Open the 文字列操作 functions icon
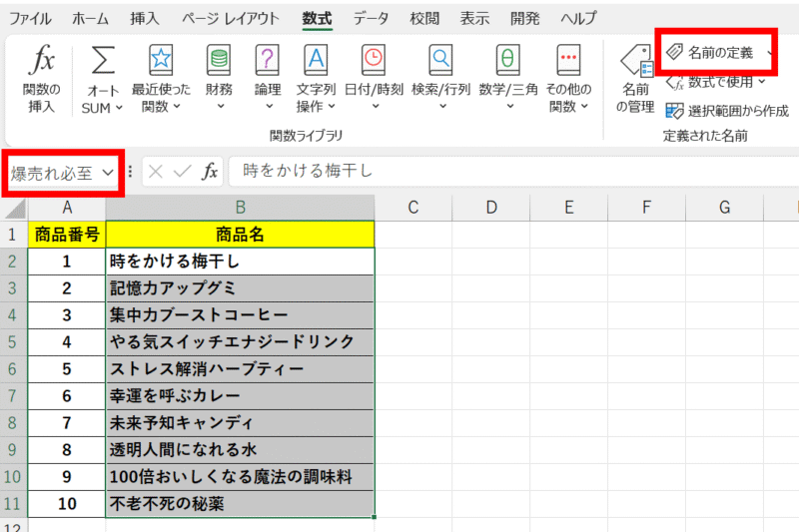The image size is (799, 532). point(316,60)
